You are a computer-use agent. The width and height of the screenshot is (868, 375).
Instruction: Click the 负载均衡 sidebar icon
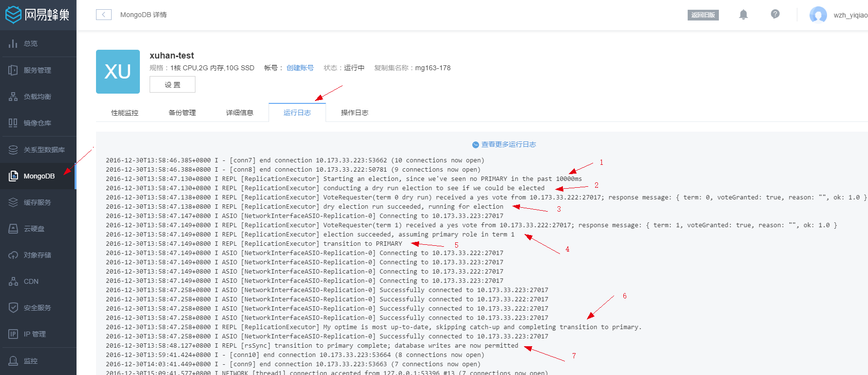coord(13,97)
